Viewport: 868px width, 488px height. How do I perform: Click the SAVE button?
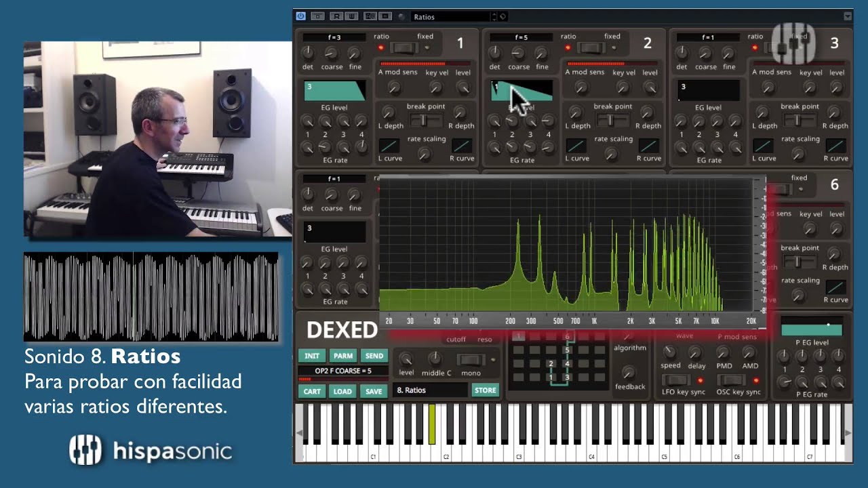(374, 391)
